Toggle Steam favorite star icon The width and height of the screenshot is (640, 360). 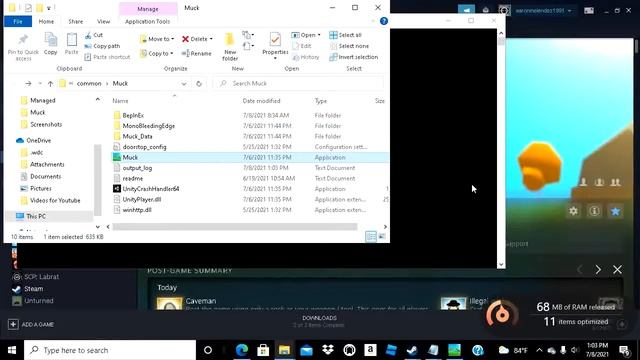(616, 211)
